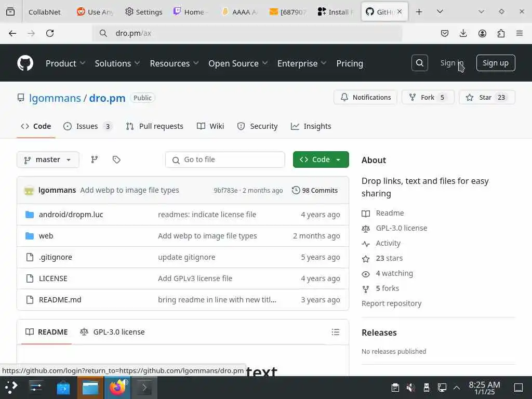Open the Insights tab
Viewport: 532px width, 399px height.
311,126
